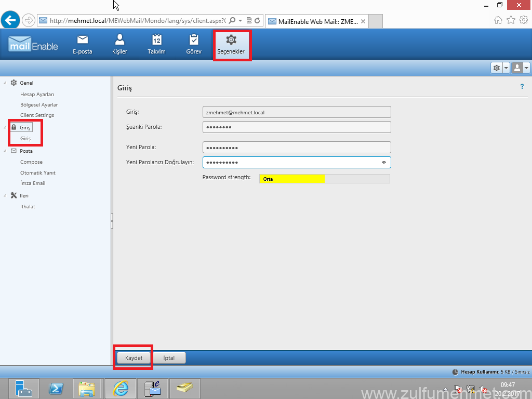
Task: Click the Kaydet save button
Action: pyautogui.click(x=134, y=358)
